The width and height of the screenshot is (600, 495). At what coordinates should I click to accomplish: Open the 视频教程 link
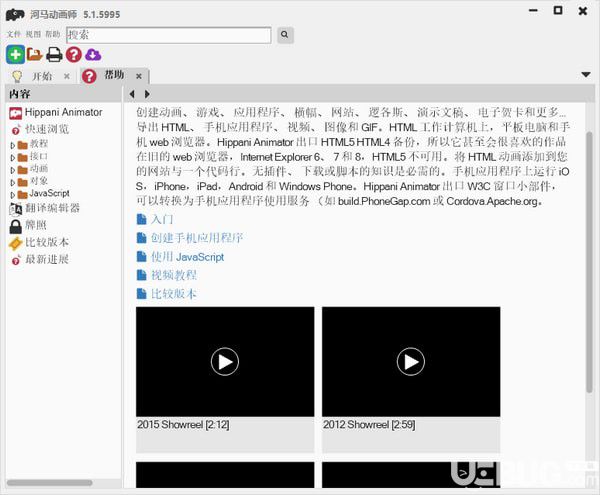(174, 275)
